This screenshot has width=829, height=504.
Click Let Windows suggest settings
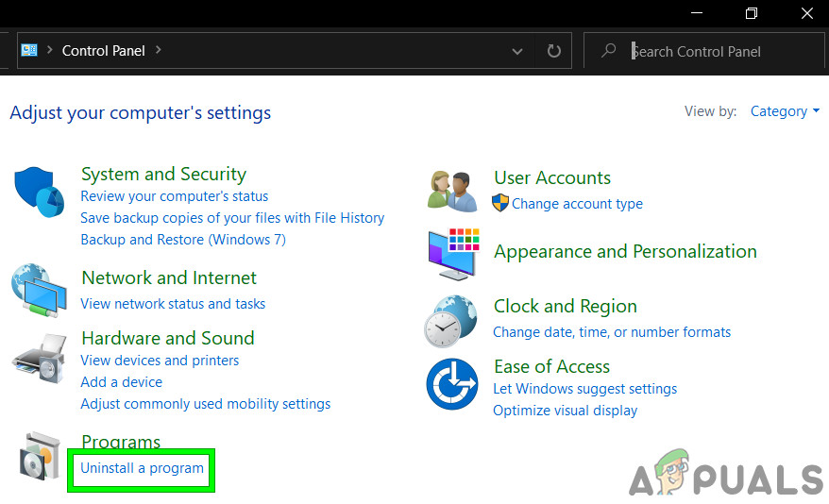pos(584,389)
